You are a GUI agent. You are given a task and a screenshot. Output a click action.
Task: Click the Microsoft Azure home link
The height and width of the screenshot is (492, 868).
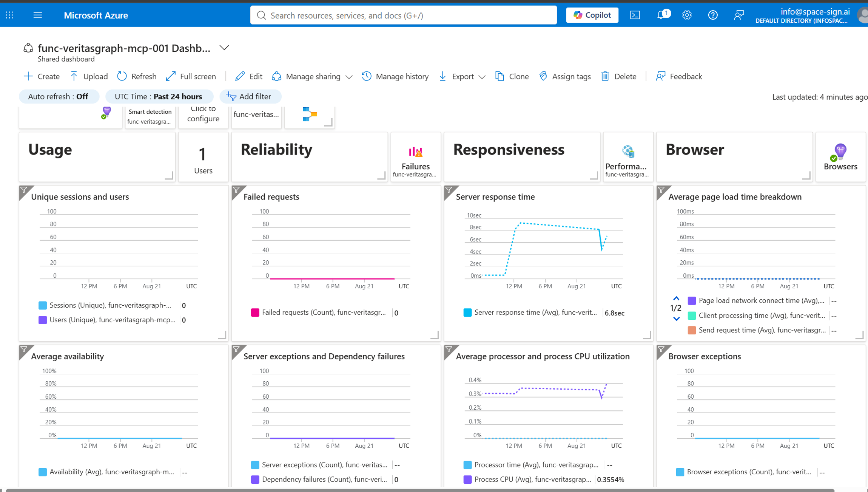pos(96,15)
